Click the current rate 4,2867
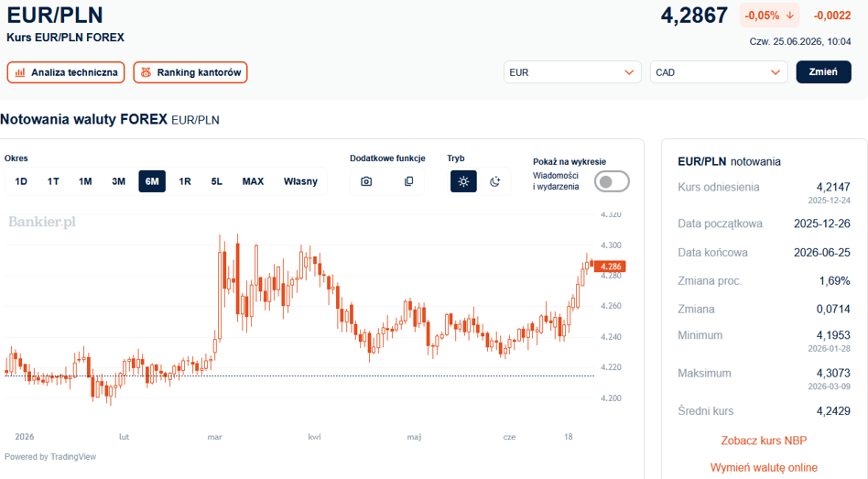The image size is (868, 479). [x=694, y=16]
